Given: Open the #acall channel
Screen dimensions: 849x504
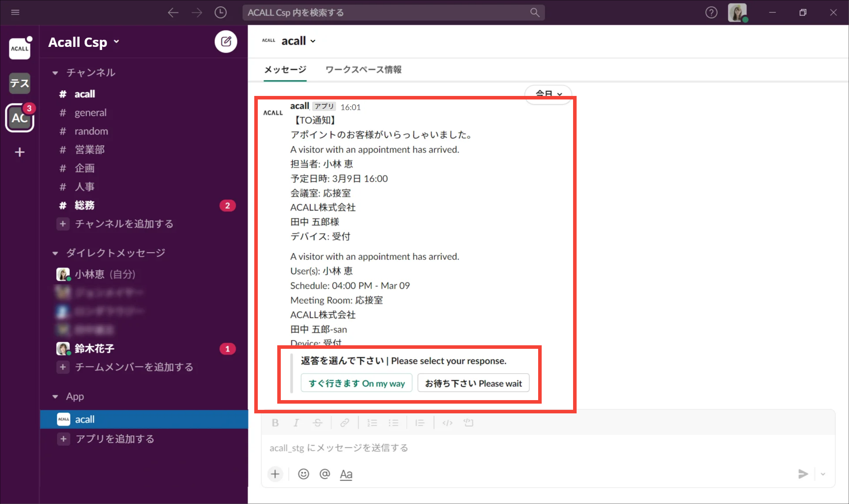Looking at the screenshot, I should [144, 94].
